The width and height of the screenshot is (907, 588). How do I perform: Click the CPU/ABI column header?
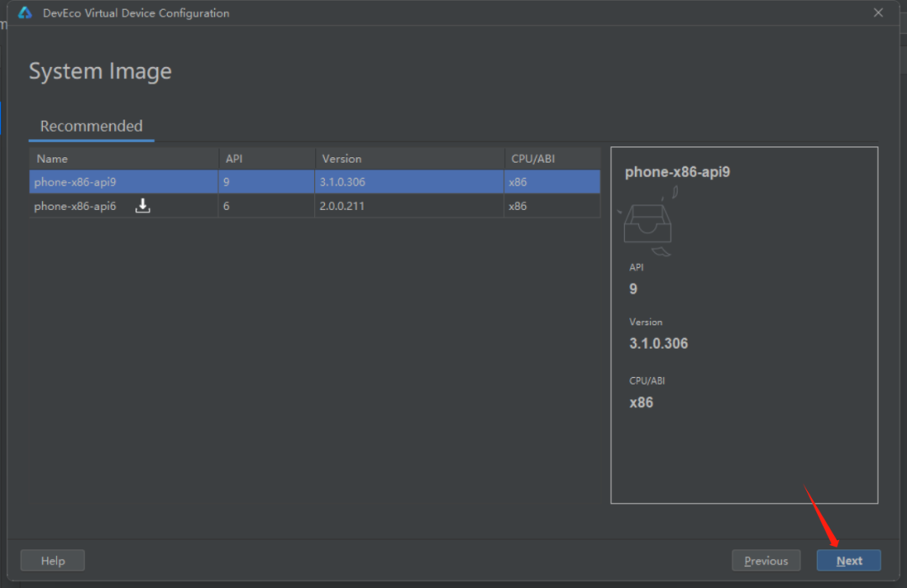[x=532, y=159]
